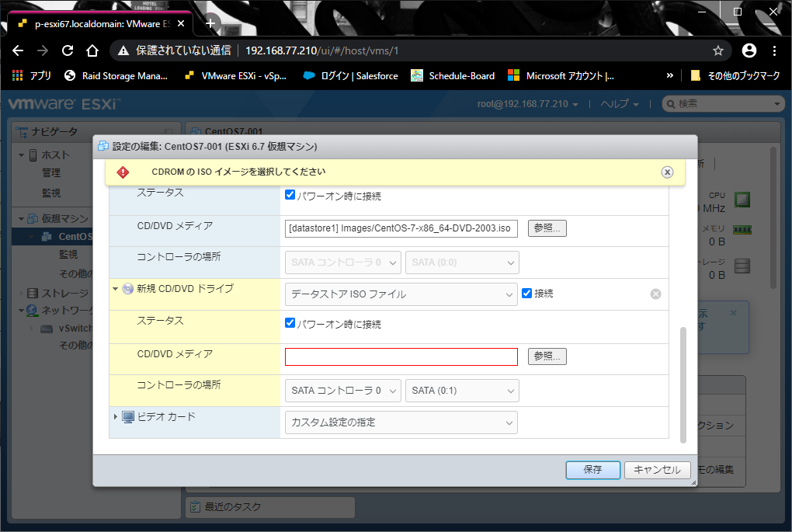Image resolution: width=792 pixels, height=532 pixels.
Task: Open the Apps shortcut in bookmarks bar
Action: click(x=31, y=76)
